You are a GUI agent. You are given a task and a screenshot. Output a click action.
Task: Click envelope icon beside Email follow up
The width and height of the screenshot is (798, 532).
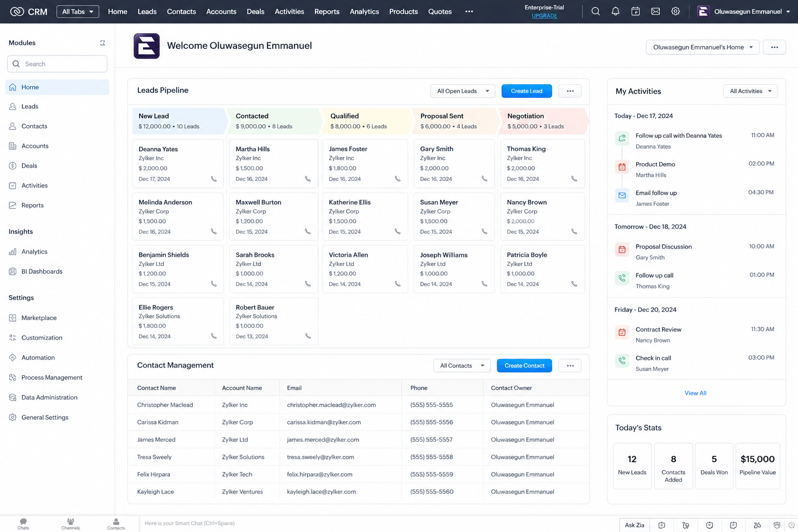click(622, 195)
